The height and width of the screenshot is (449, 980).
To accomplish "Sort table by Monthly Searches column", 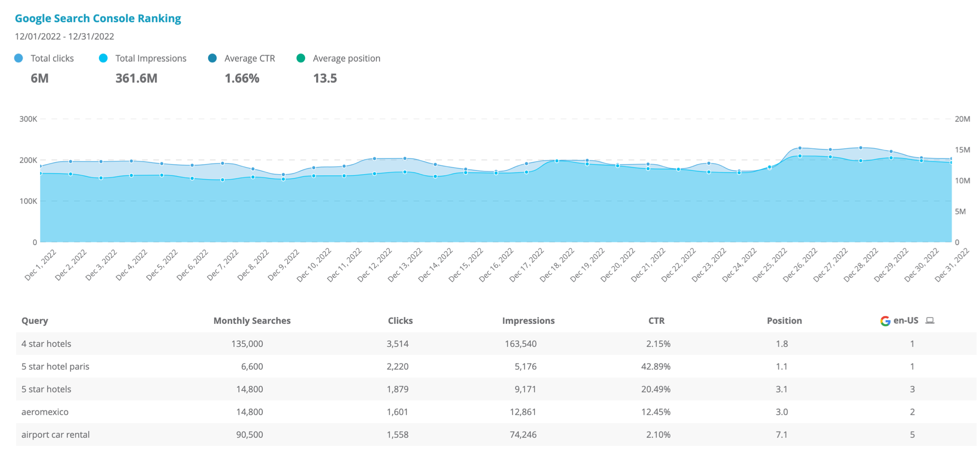I will coord(252,321).
